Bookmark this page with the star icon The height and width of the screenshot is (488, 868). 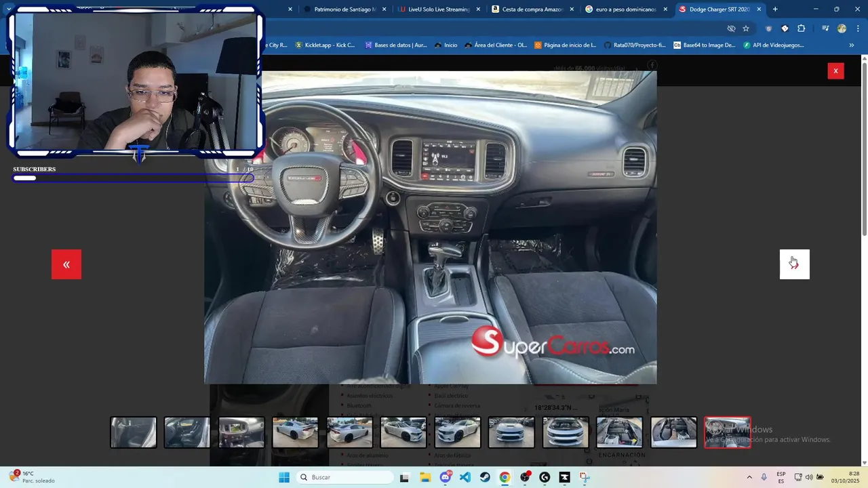pos(746,28)
